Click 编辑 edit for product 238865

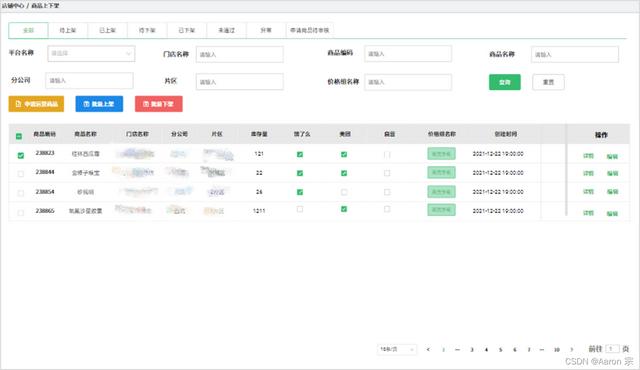[612, 213]
